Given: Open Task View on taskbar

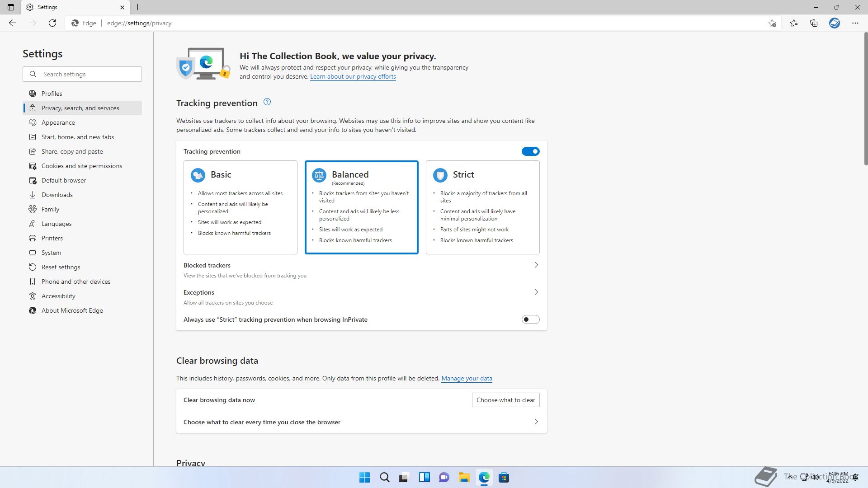Looking at the screenshot, I should 404,478.
